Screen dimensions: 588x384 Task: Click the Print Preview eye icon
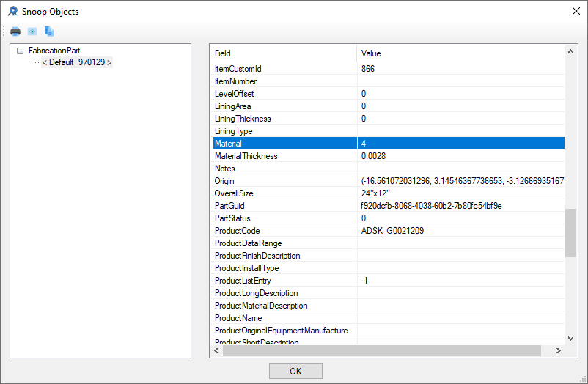32,32
